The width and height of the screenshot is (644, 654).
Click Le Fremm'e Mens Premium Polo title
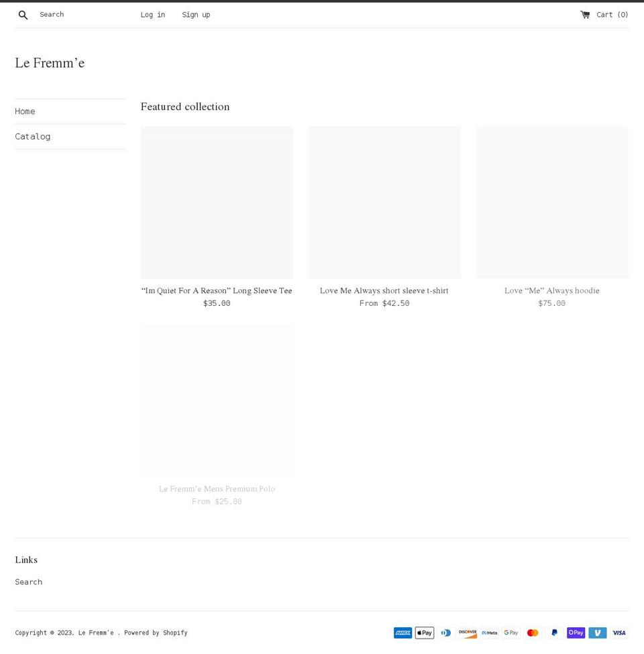pyautogui.click(x=217, y=489)
